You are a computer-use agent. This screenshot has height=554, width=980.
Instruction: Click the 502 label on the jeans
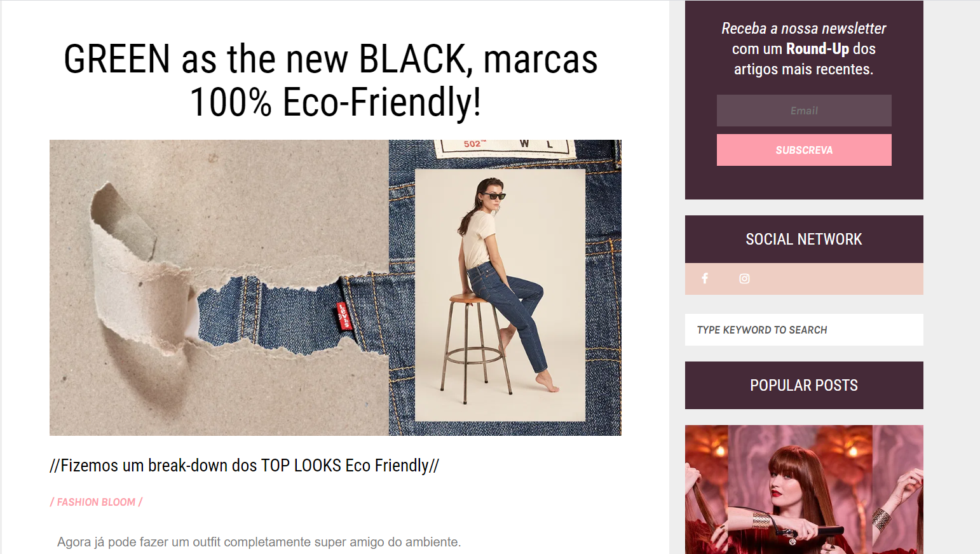pos(475,144)
